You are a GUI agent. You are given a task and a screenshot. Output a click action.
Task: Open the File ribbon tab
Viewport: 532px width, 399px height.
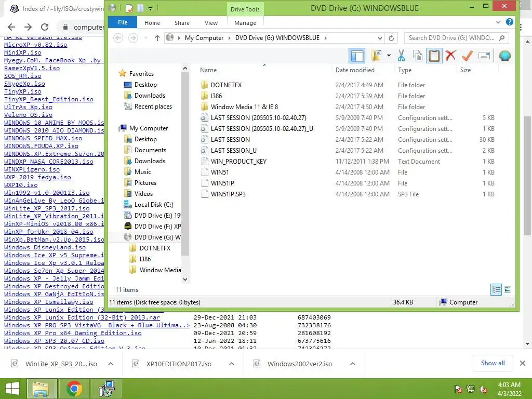pyautogui.click(x=123, y=22)
